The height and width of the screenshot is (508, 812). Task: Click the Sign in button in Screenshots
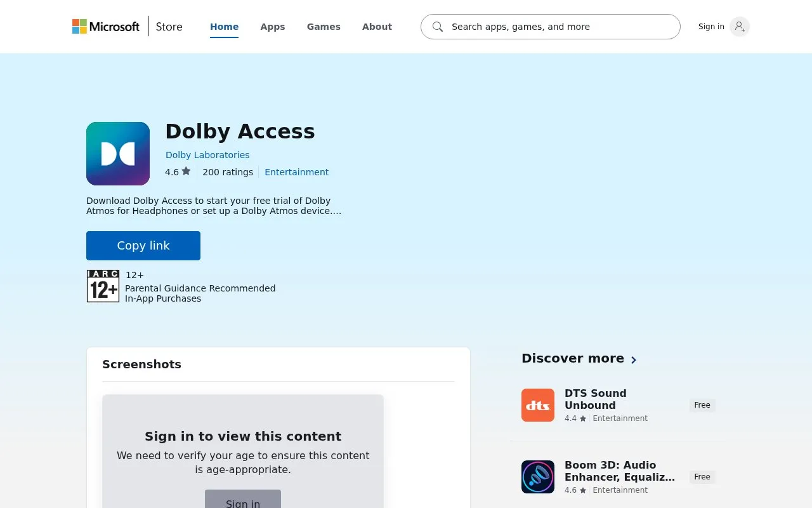pyautogui.click(x=243, y=499)
